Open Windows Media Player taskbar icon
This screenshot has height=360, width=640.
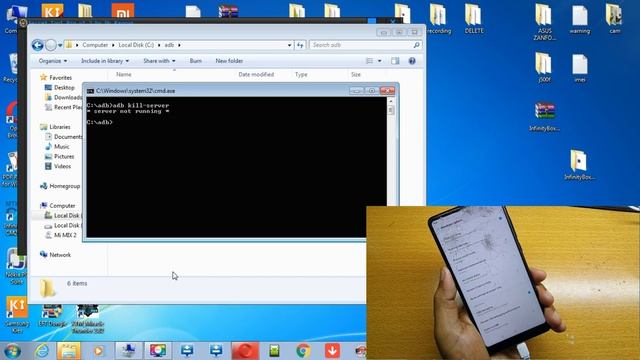[x=98, y=351]
